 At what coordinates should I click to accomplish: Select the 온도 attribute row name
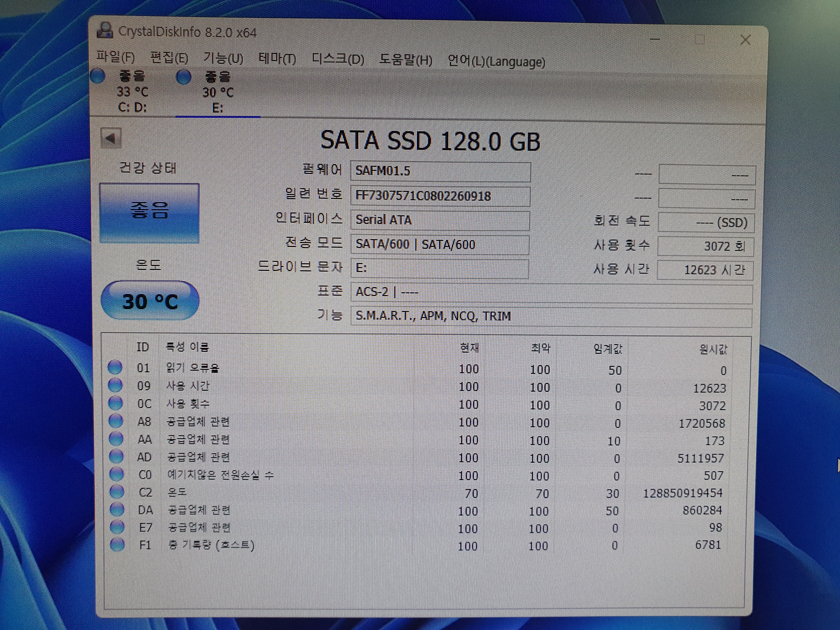click(177, 492)
